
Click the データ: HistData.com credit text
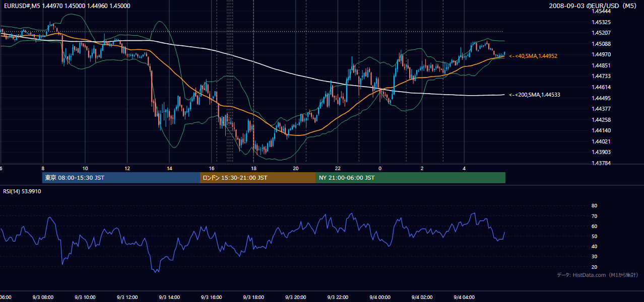click(598, 275)
